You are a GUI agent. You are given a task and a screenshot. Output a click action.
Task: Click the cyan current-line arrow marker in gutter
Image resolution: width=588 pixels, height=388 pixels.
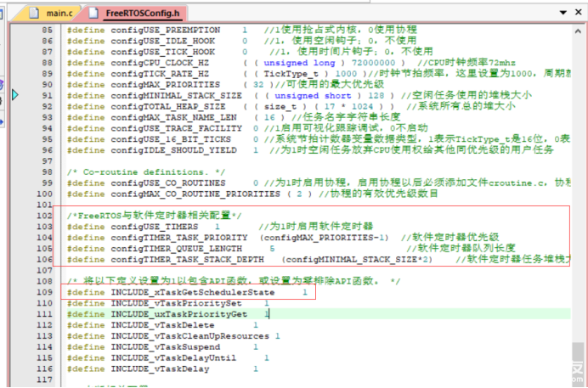pyautogui.click(x=15, y=94)
